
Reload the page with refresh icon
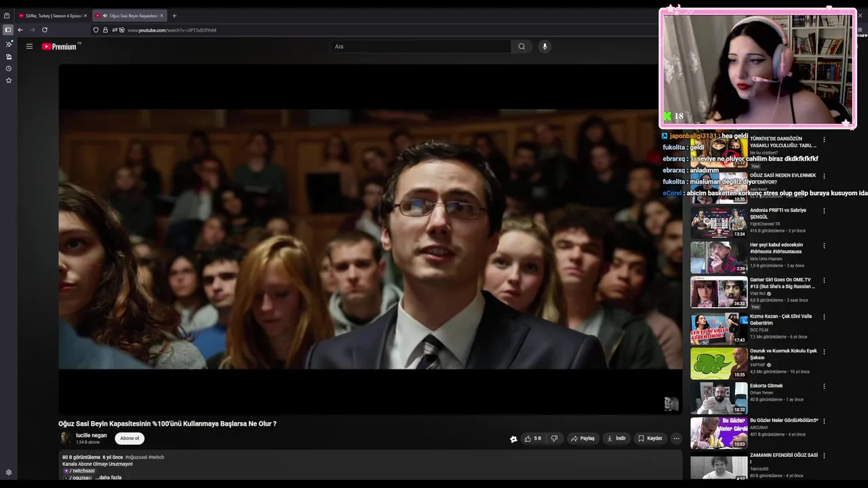pyautogui.click(x=45, y=30)
